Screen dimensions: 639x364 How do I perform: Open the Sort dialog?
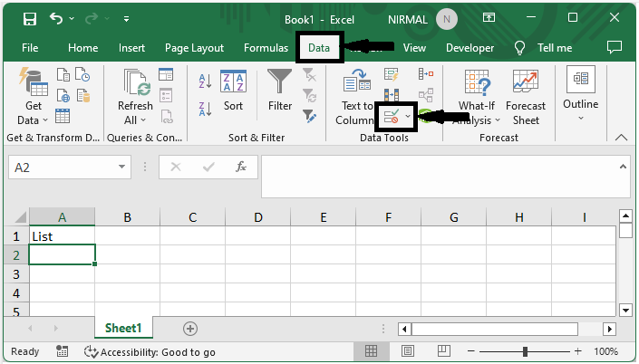click(x=233, y=93)
